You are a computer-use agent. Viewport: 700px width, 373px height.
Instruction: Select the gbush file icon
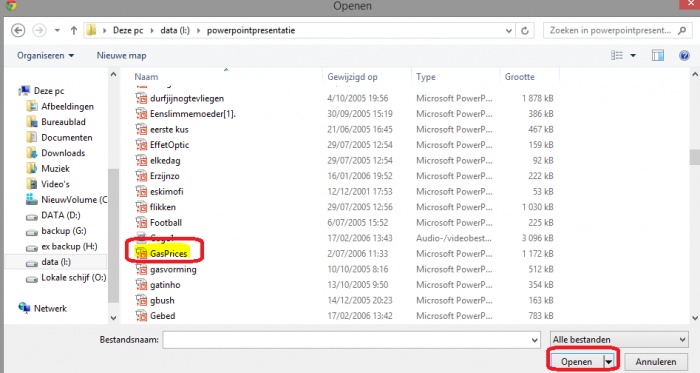click(142, 300)
